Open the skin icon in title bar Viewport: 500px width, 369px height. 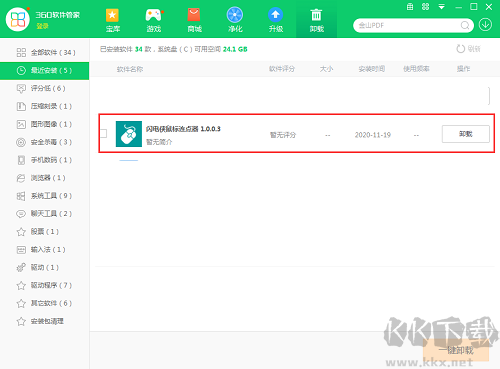click(426, 7)
